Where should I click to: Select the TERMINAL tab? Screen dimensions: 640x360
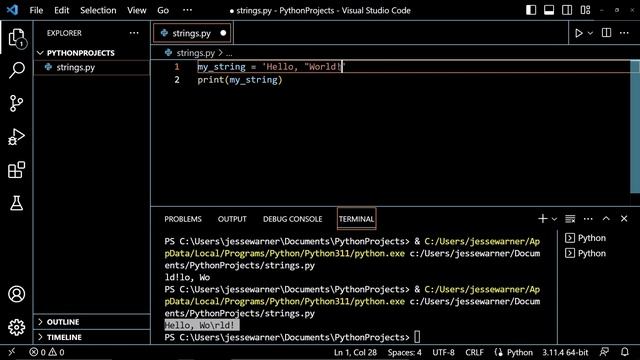[356, 219]
